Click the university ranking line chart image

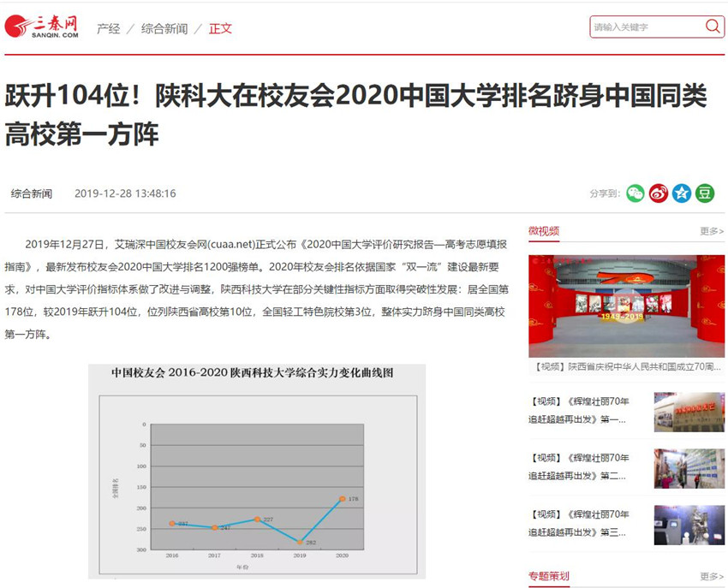click(x=257, y=471)
